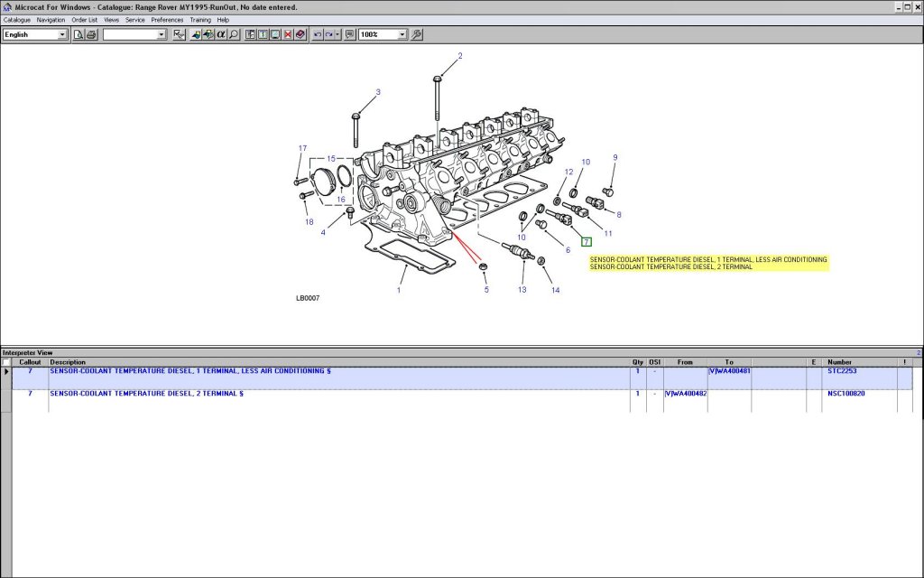Screen dimensions: 924x578
Task: Click the alpha symbol search icon
Action: [220, 34]
